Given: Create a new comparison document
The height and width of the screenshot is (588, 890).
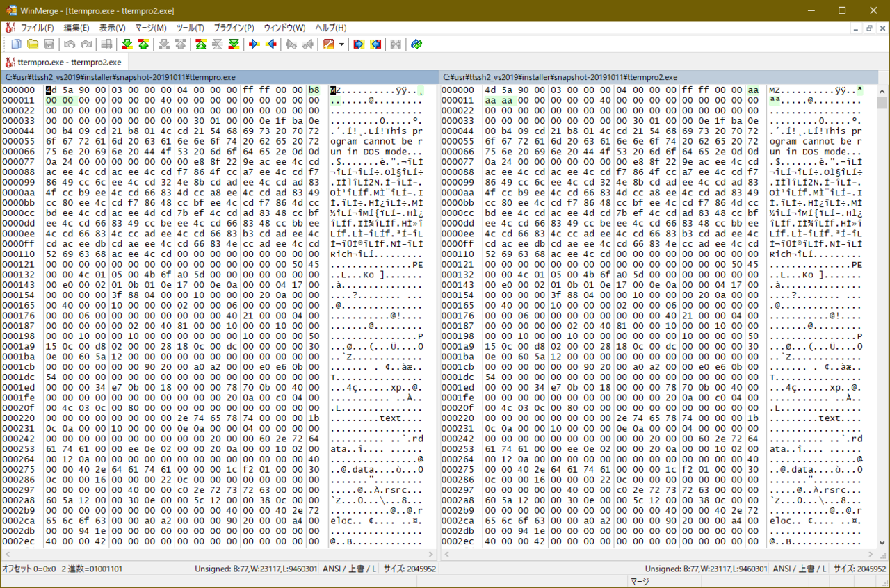Looking at the screenshot, I should 16,44.
